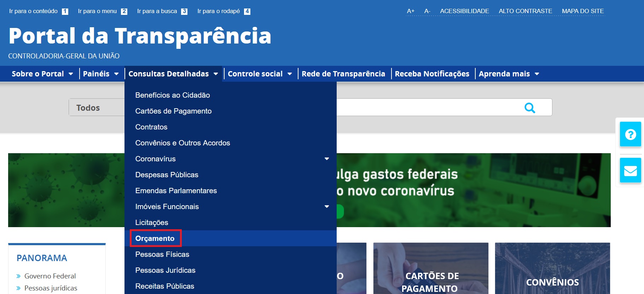The width and height of the screenshot is (644, 294).
Task: Collapse the Consultas Detalhadas menu
Action: click(x=173, y=74)
